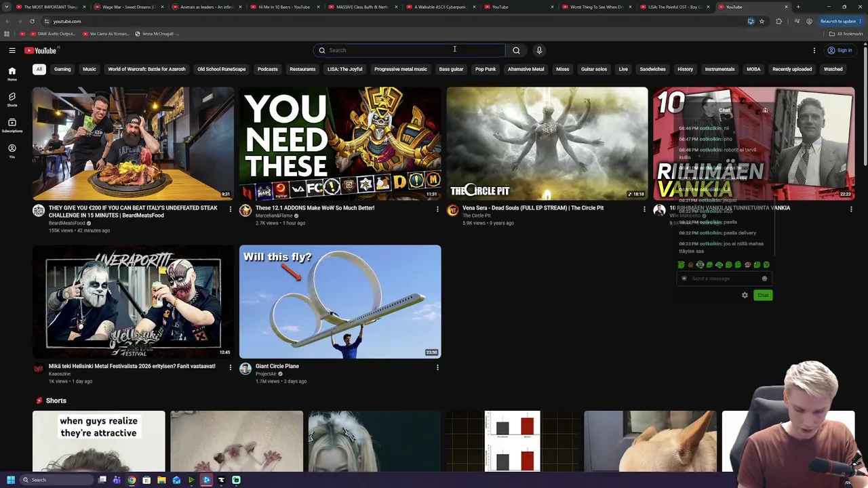Open BeardMeatsFood channel avatar
The height and width of the screenshot is (488, 868).
click(39, 211)
